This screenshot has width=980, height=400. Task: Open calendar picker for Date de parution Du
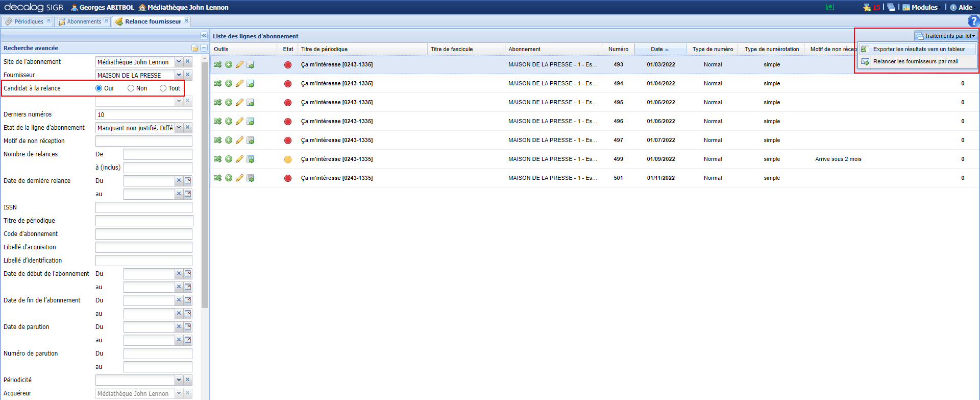(188, 327)
